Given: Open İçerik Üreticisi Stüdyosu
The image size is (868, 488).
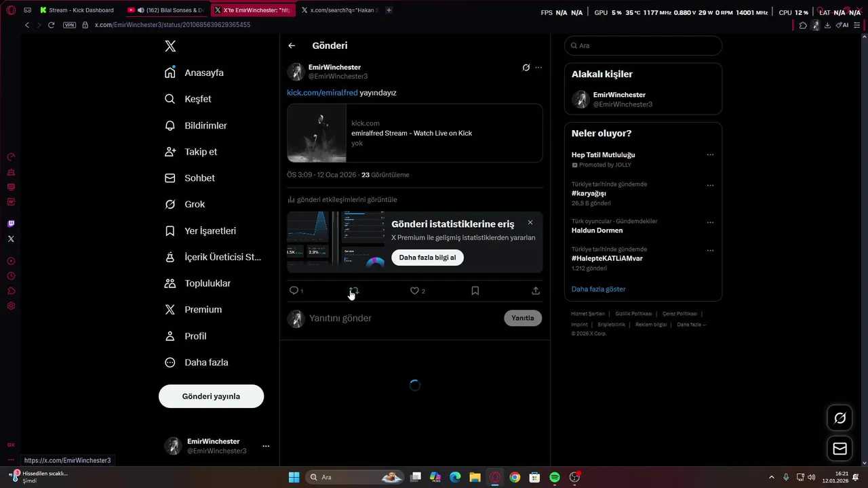Looking at the screenshot, I should click(x=213, y=257).
